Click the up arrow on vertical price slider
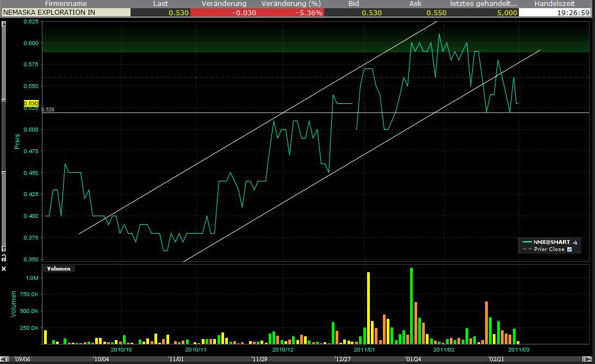This screenshot has width=595, height=364. 4,24
